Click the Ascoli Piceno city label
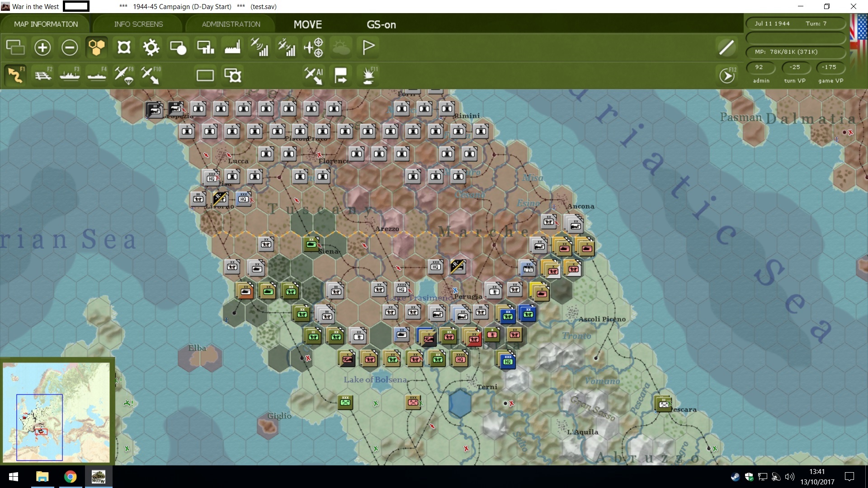 tap(602, 319)
